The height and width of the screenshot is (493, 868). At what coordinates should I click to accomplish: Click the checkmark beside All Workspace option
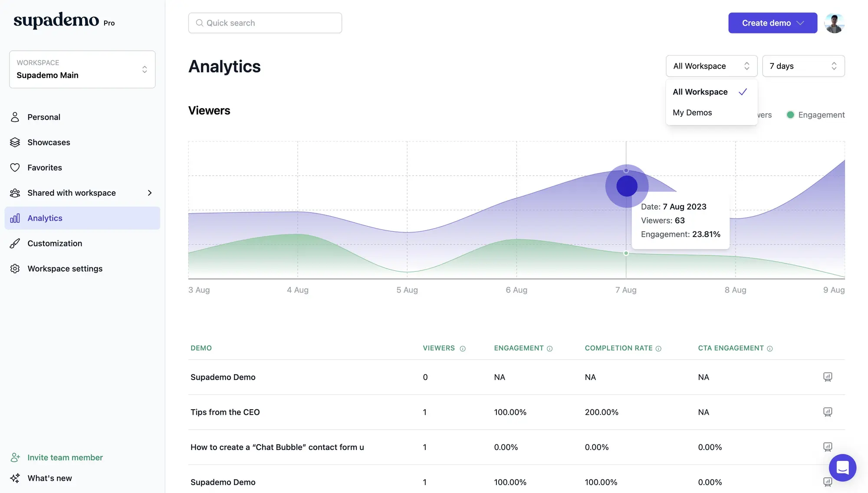tap(743, 92)
